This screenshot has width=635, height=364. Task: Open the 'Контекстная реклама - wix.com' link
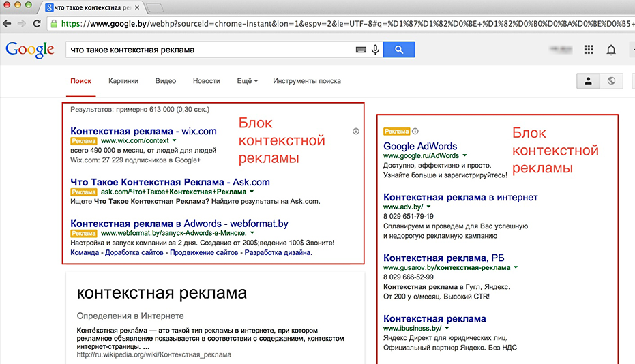143,131
